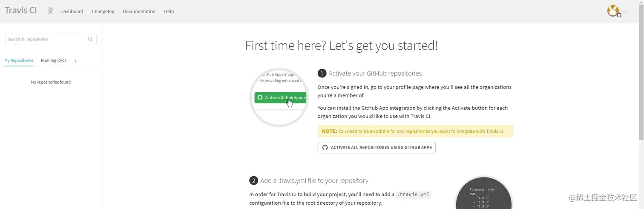The height and width of the screenshot is (209, 644).
Task: Open the Help menu link
Action: click(169, 11)
